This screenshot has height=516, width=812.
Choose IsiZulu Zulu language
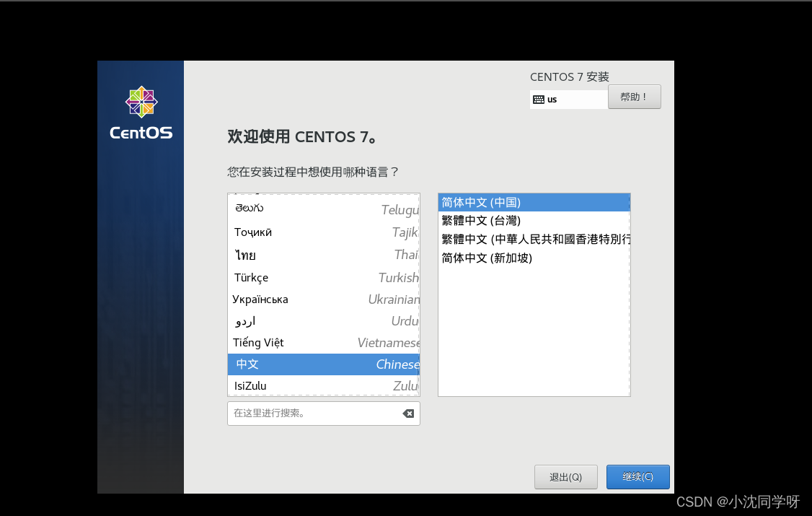coord(324,385)
